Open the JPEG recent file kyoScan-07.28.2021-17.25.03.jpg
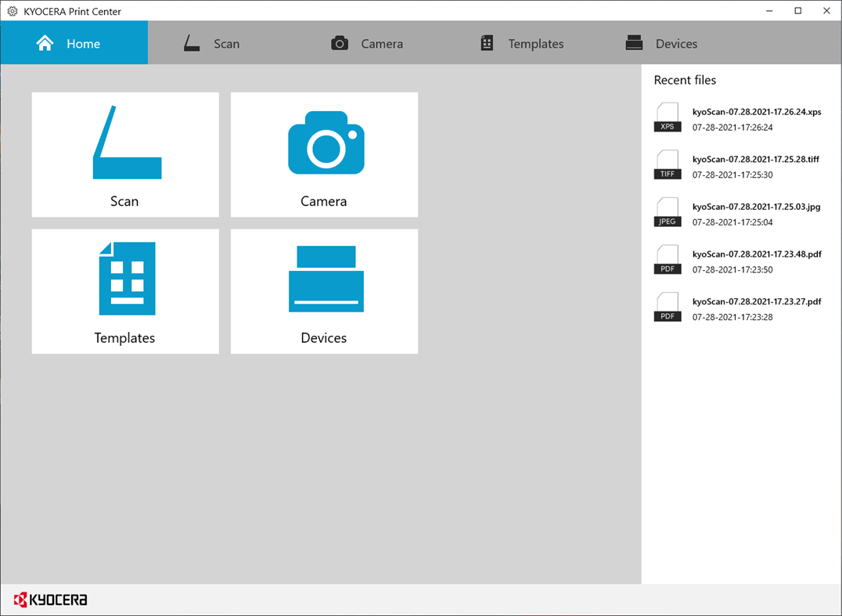The width and height of the screenshot is (842, 616). (756, 207)
